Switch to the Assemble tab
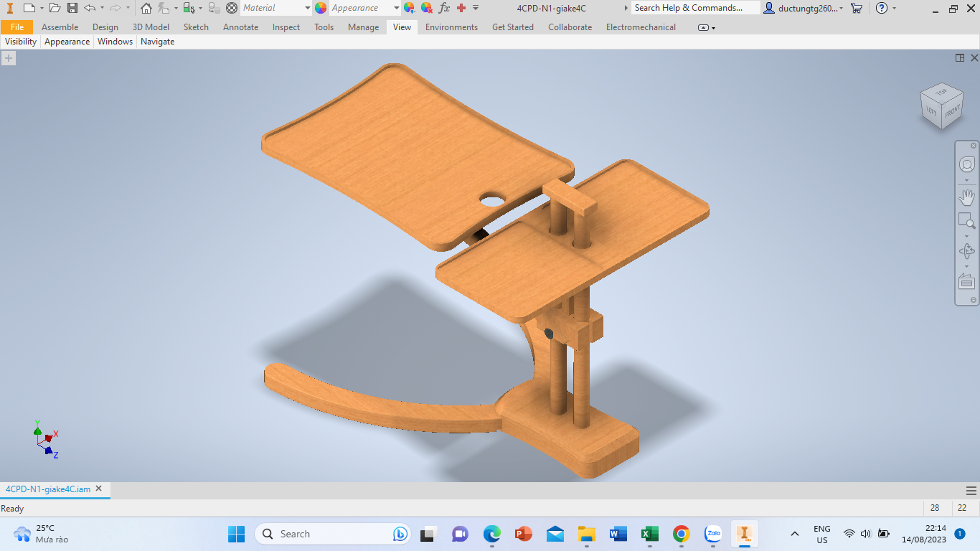Image resolution: width=980 pixels, height=551 pixels. coord(60,27)
